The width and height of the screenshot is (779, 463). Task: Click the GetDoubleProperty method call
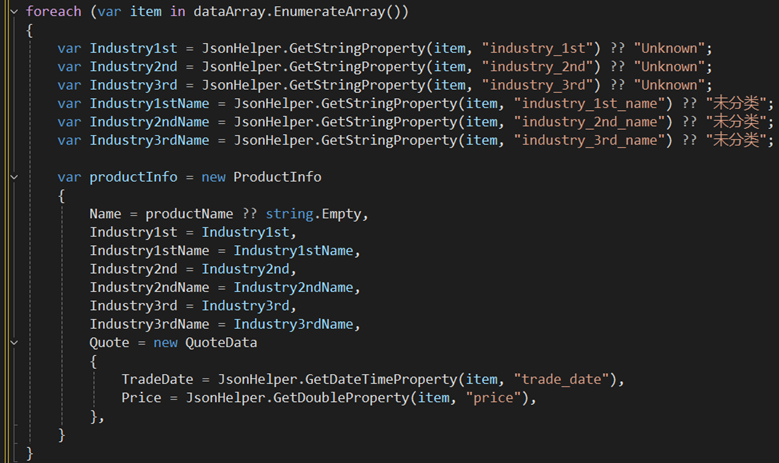pyautogui.click(x=341, y=397)
